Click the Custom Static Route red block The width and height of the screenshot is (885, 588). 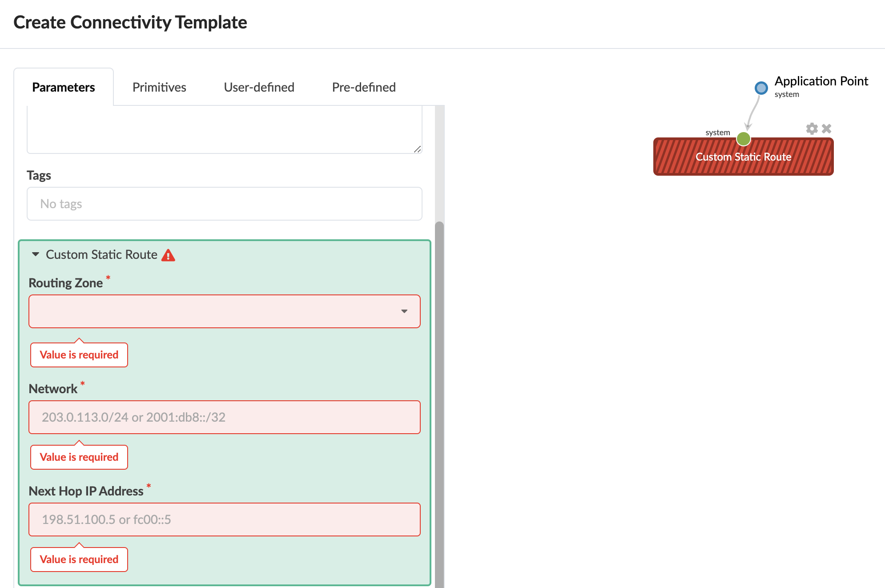(743, 157)
